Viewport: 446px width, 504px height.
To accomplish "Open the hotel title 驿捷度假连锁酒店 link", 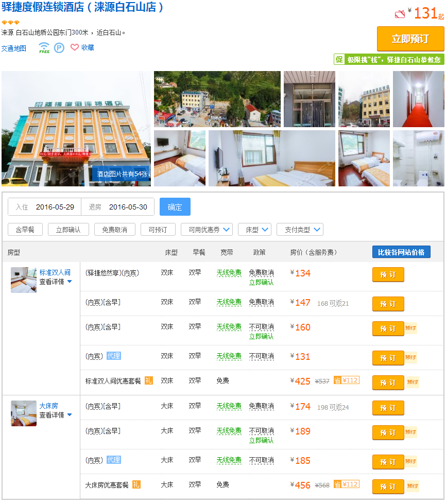I will (82, 7).
